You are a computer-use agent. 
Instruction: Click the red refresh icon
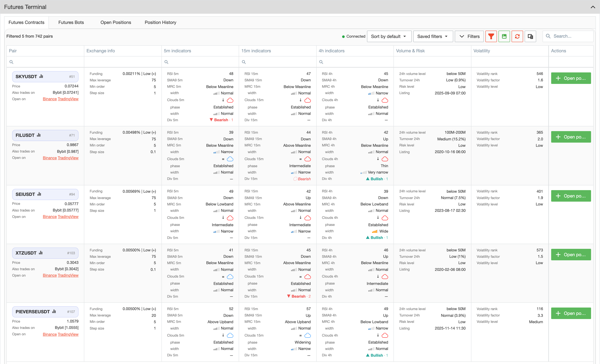coord(517,36)
